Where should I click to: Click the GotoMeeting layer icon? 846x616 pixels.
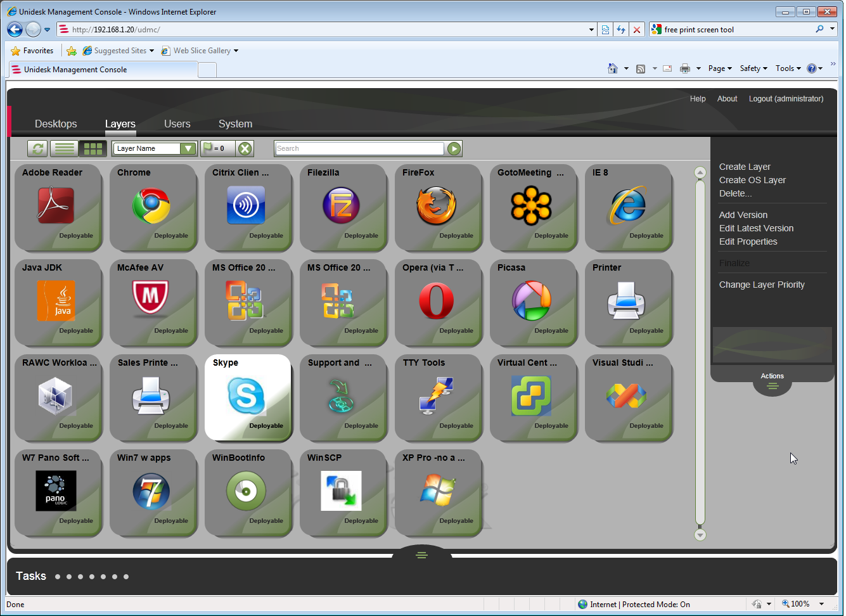(x=531, y=205)
